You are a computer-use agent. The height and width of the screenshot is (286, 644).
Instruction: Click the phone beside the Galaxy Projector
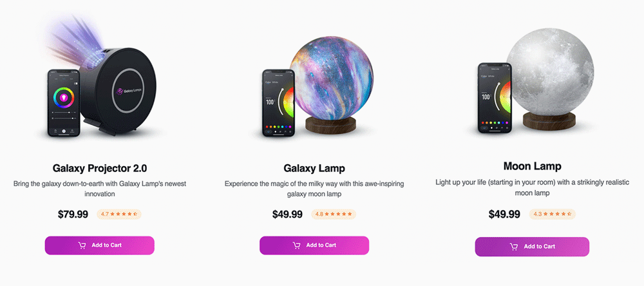point(64,103)
